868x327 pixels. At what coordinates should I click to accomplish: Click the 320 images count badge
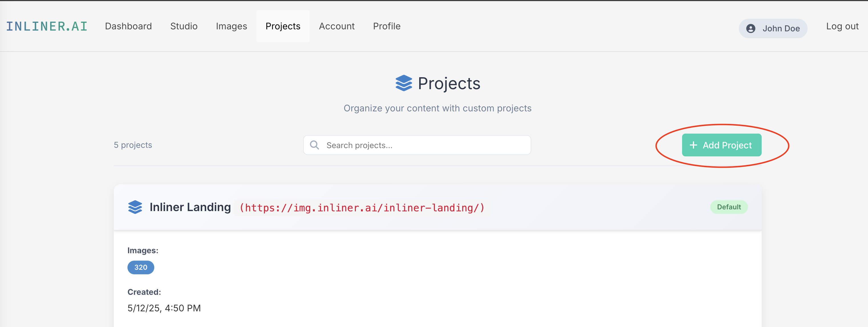141,267
